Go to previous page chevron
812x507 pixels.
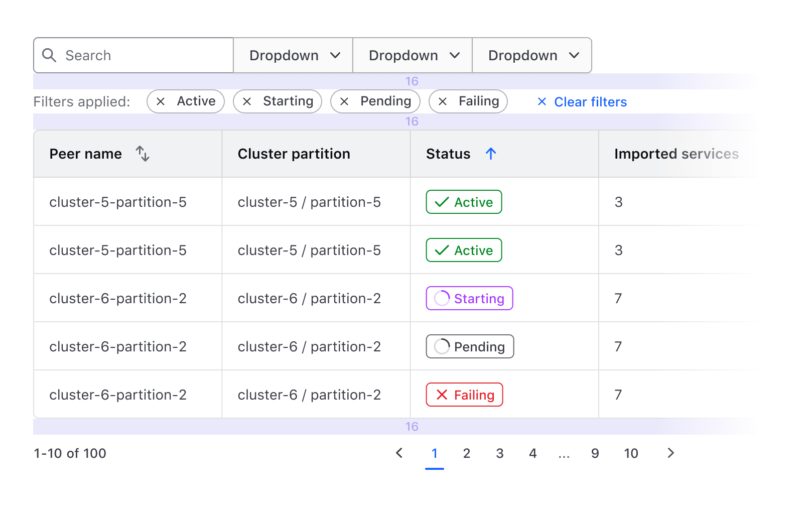[399, 453]
